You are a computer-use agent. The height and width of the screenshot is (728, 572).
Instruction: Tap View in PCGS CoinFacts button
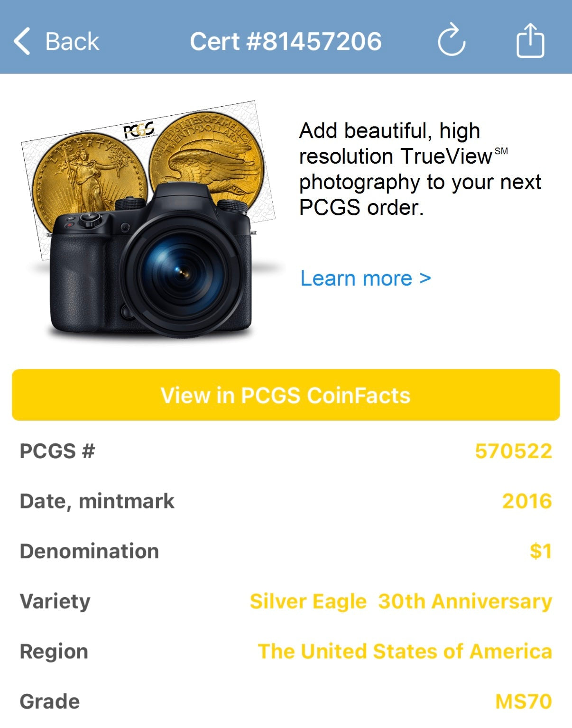[286, 395]
